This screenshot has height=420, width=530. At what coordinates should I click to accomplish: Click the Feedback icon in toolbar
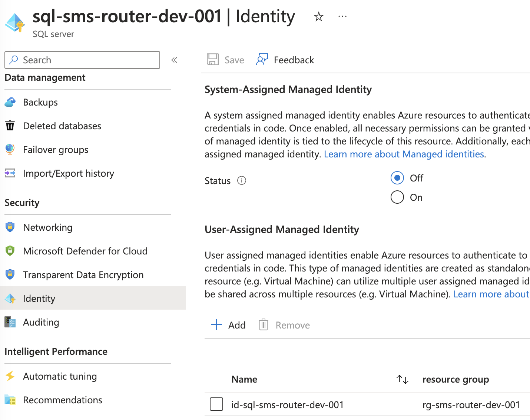point(262,60)
